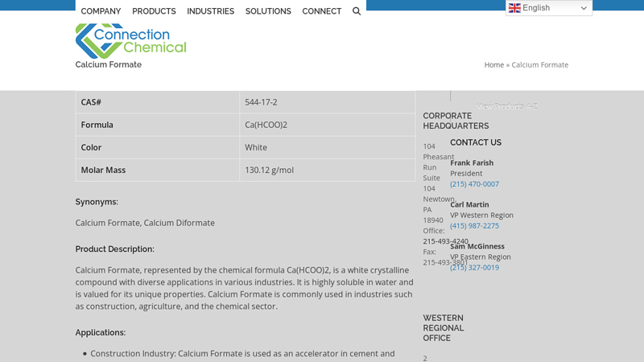Click the name Frank Farish
Image resolution: width=644 pixels, height=362 pixels.
point(472,163)
